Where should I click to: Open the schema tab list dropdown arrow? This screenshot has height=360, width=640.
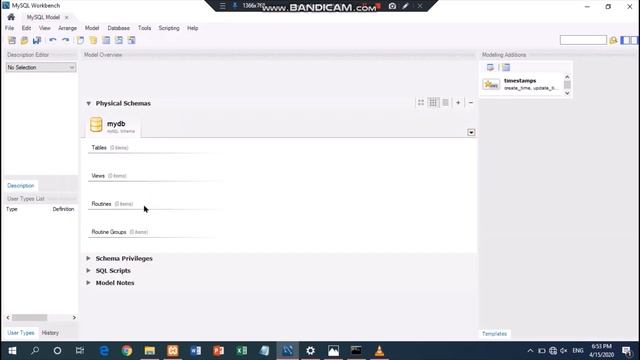pyautogui.click(x=471, y=132)
